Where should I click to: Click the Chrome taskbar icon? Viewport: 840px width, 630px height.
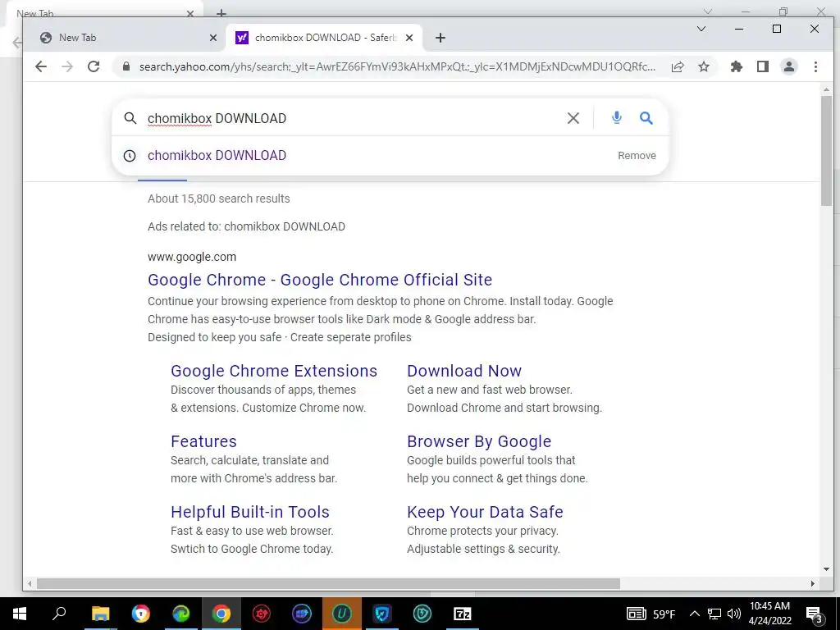[221, 614]
